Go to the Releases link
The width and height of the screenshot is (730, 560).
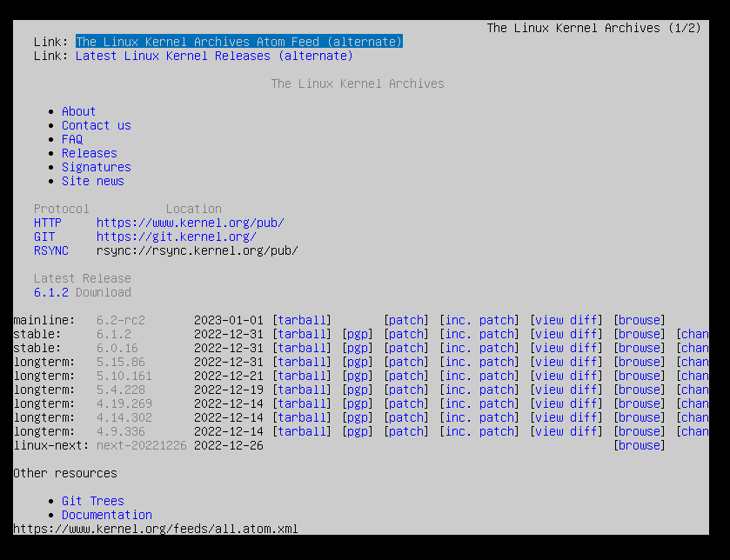click(x=90, y=154)
